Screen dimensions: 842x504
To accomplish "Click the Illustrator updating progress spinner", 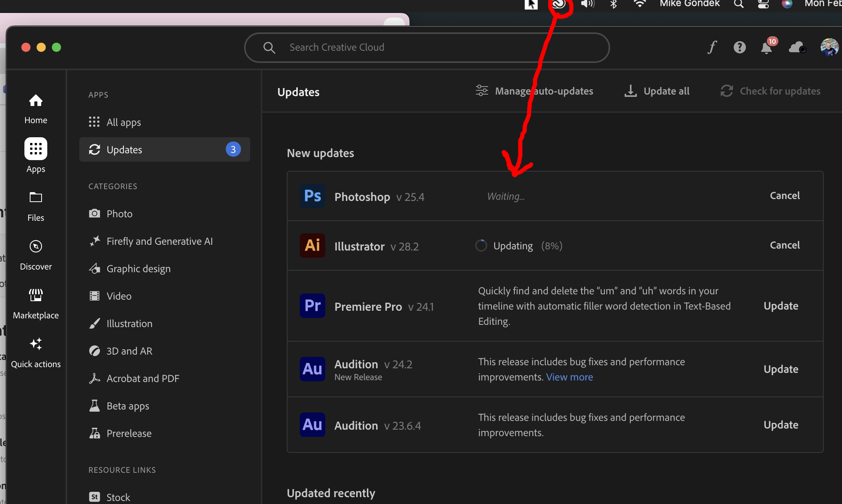I will [x=481, y=246].
